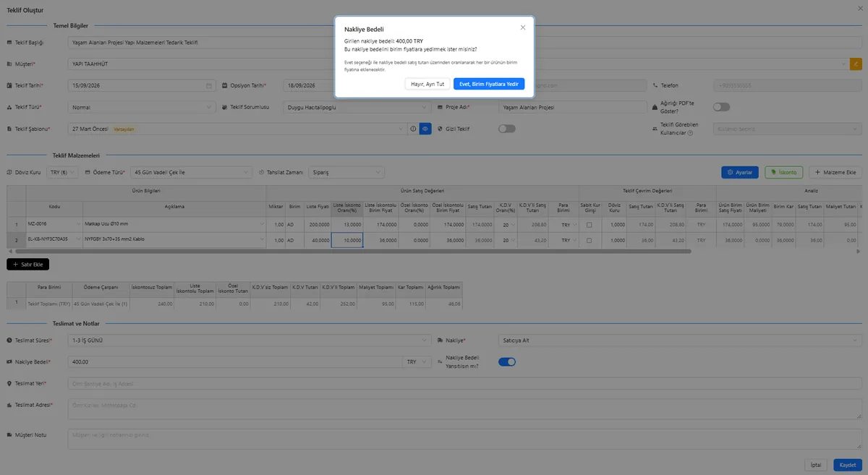Viewport: 868px width, 475px height.
Task: Open the Teklif Türü dropdown
Action: pos(142,107)
